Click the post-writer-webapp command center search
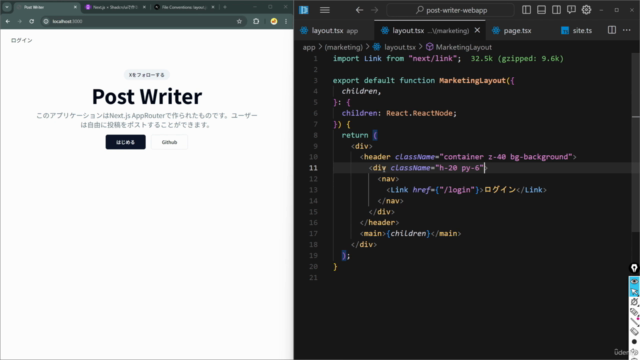Screen dimensions: 640x360 point(451,10)
